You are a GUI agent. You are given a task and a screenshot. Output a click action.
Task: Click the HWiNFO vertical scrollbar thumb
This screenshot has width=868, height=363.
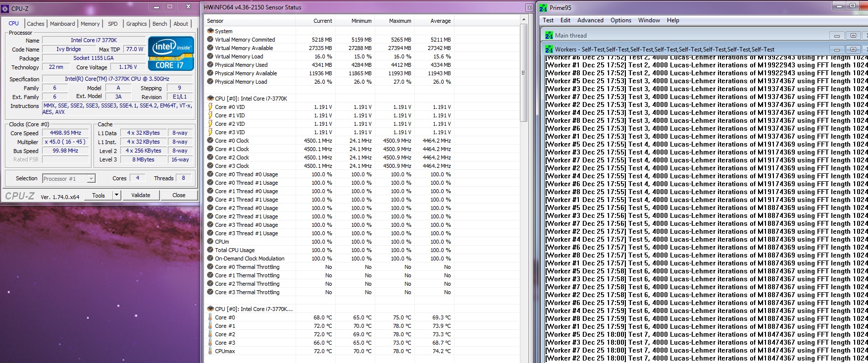coord(524,73)
